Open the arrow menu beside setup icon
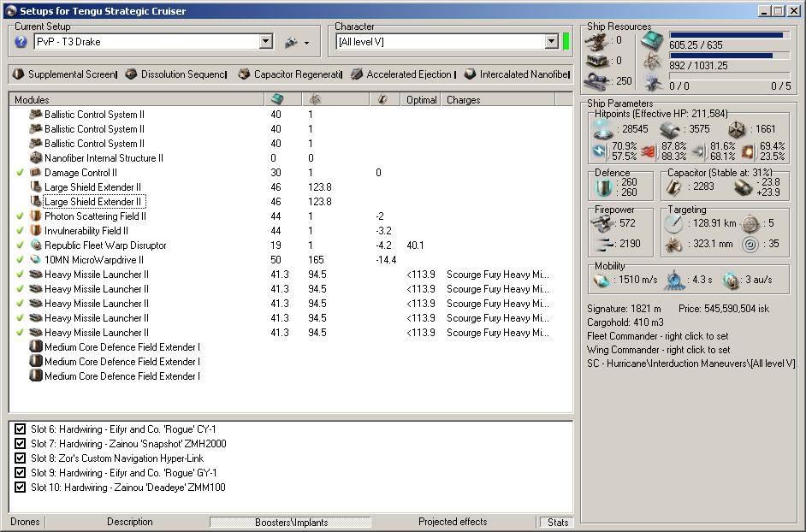Screen dimensions: 806x532 pyautogui.click(x=306, y=43)
